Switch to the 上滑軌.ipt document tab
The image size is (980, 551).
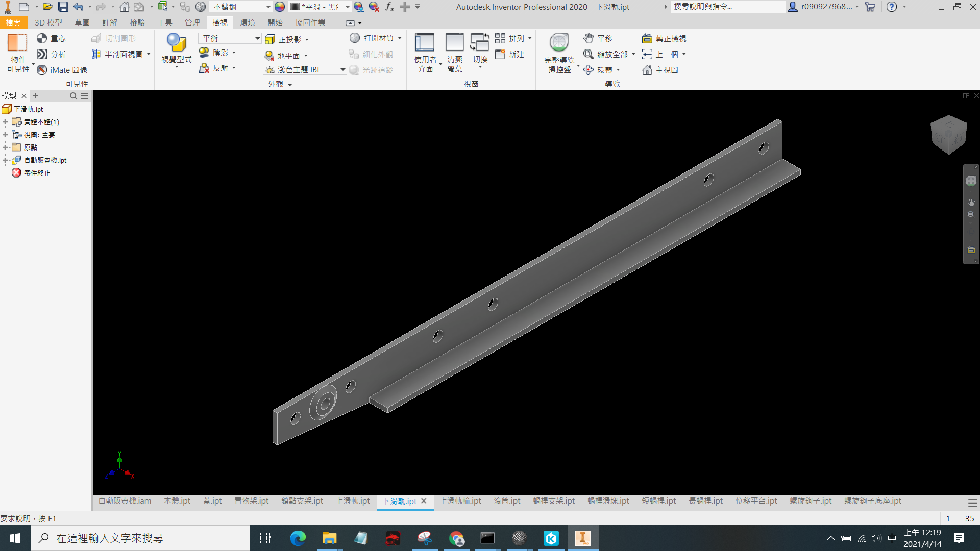353,501
